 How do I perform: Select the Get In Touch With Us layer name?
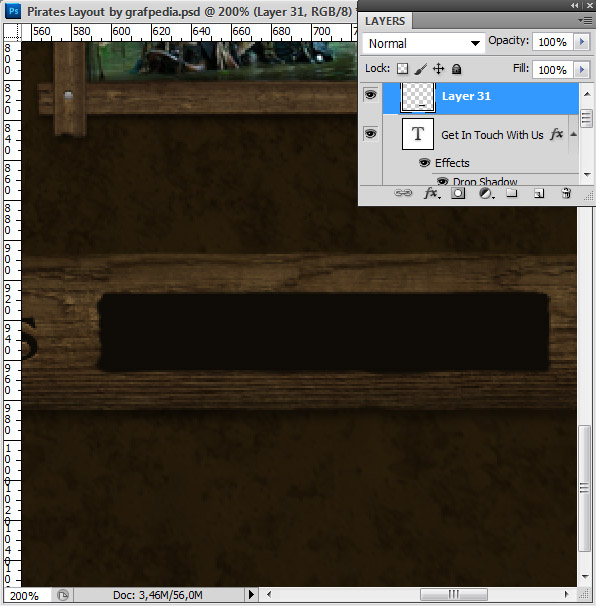click(492, 135)
